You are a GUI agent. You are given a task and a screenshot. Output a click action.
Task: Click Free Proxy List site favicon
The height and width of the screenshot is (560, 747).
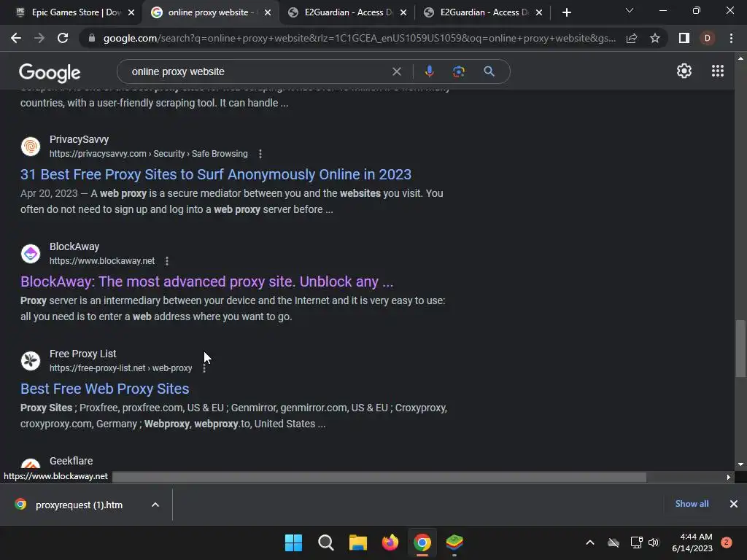point(31,360)
